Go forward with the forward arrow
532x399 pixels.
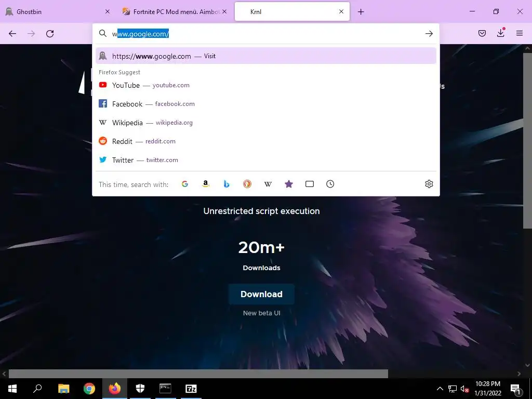pyautogui.click(x=31, y=34)
